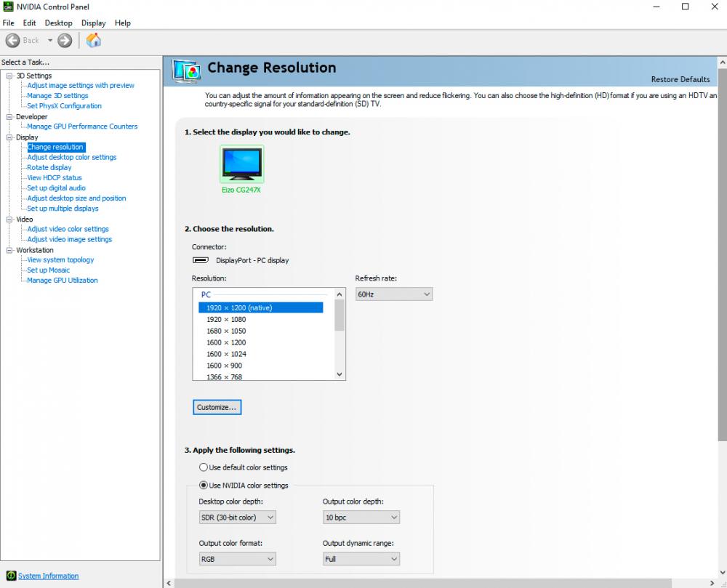727x588 pixels.
Task: Open the Output color depth dropdown
Action: pyautogui.click(x=361, y=517)
